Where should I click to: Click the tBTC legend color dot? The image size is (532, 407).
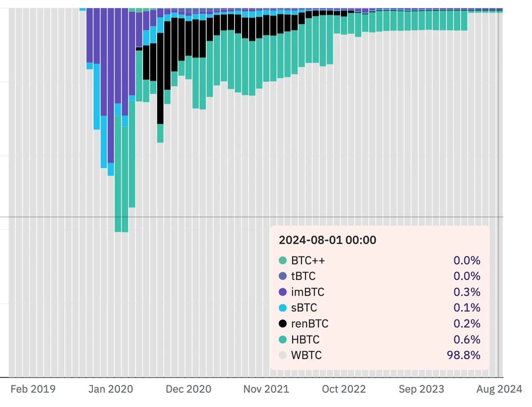[283, 276]
